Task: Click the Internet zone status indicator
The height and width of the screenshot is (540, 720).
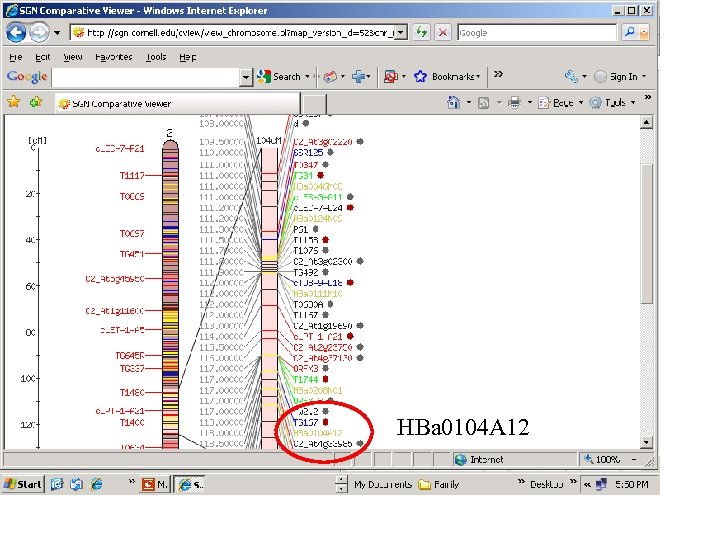Action: [x=479, y=459]
